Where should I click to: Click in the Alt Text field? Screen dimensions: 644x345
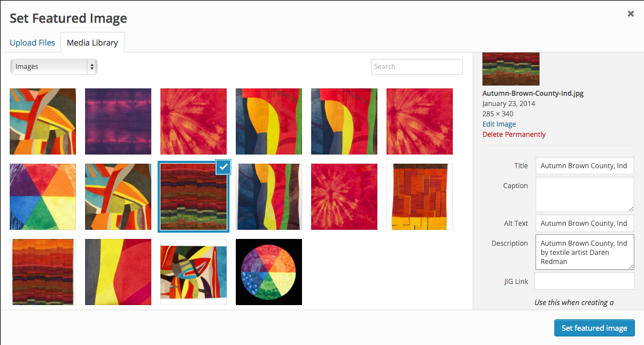[585, 223]
